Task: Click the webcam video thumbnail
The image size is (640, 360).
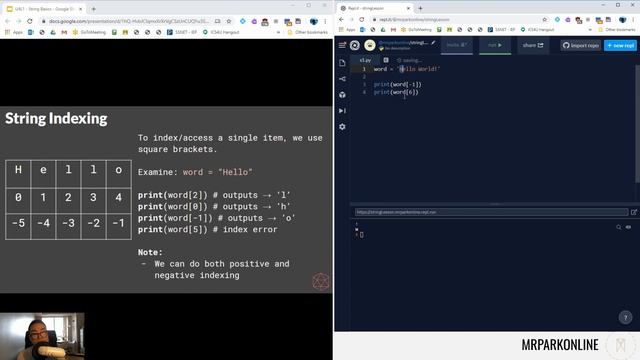Action: click(42, 336)
